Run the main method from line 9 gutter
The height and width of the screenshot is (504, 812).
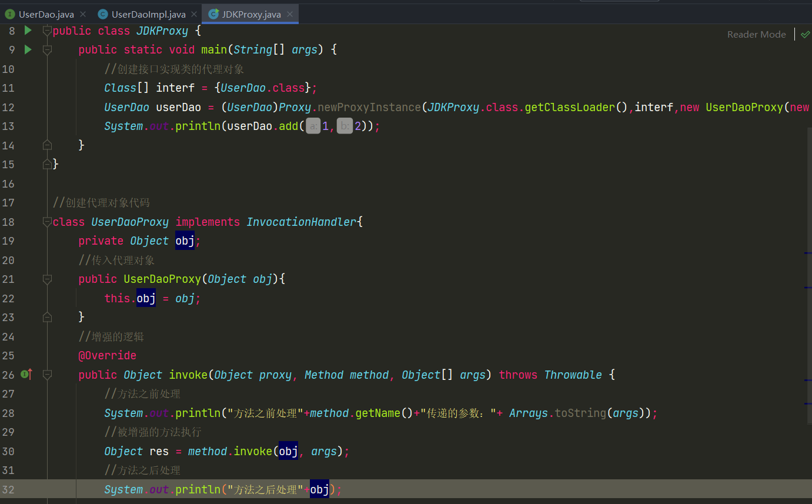[x=28, y=50]
